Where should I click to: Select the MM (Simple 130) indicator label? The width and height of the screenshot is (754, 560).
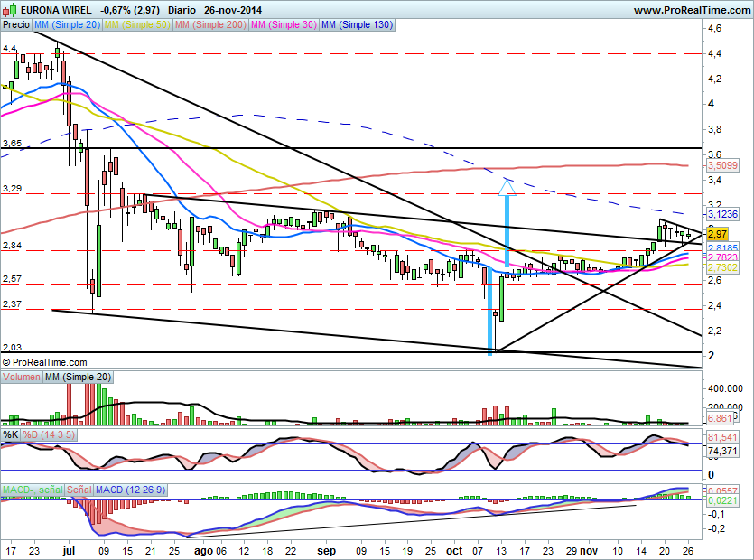358,25
